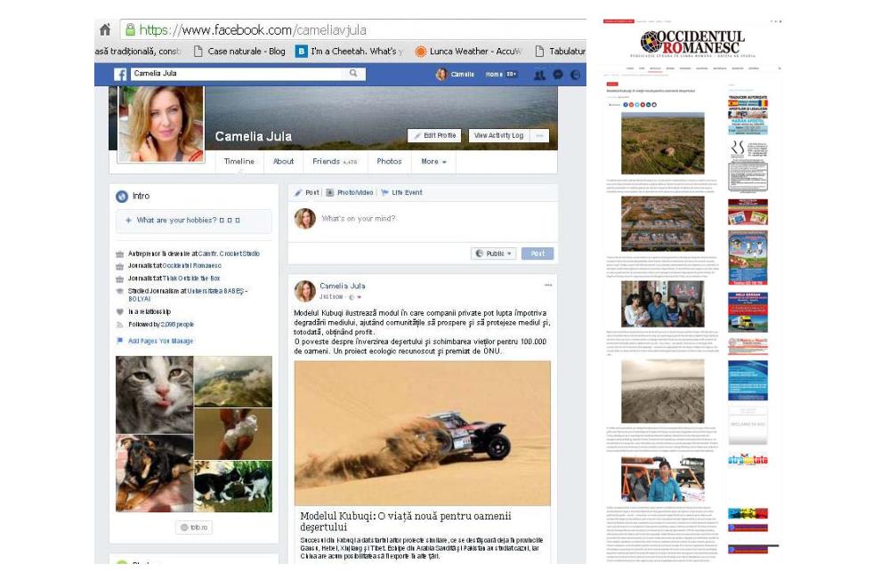Open post options three-dot menu
Screen dimensions: 881x588
[548, 286]
